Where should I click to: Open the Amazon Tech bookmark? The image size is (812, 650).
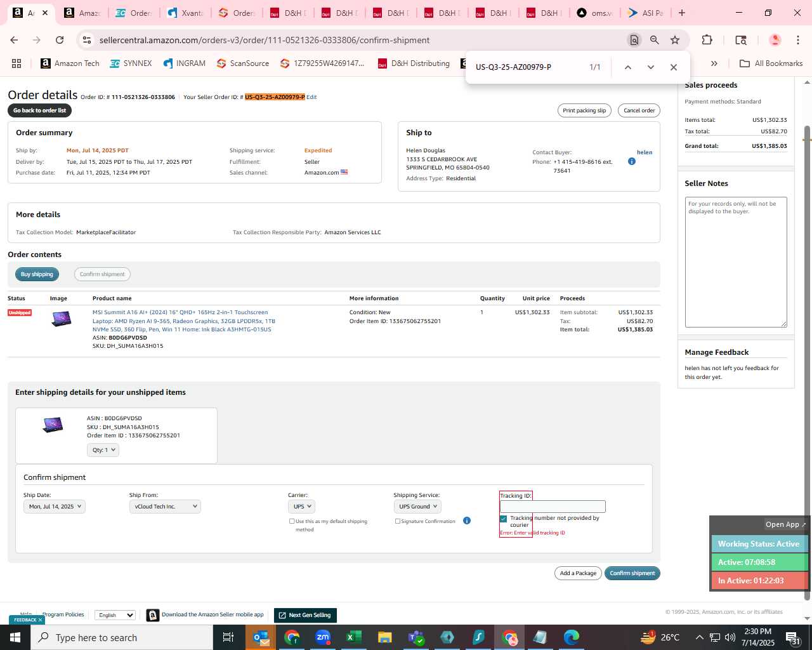(70, 63)
